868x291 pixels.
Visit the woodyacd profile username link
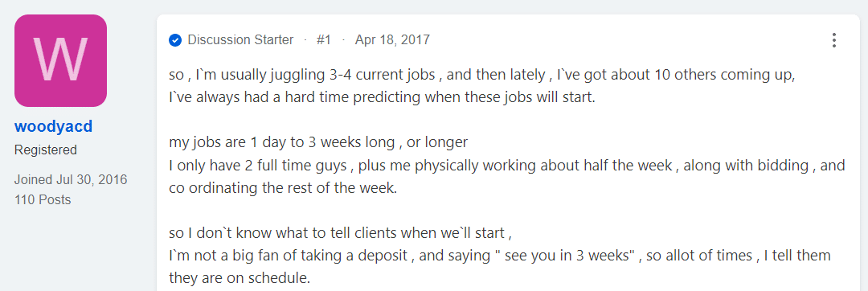coord(53,127)
